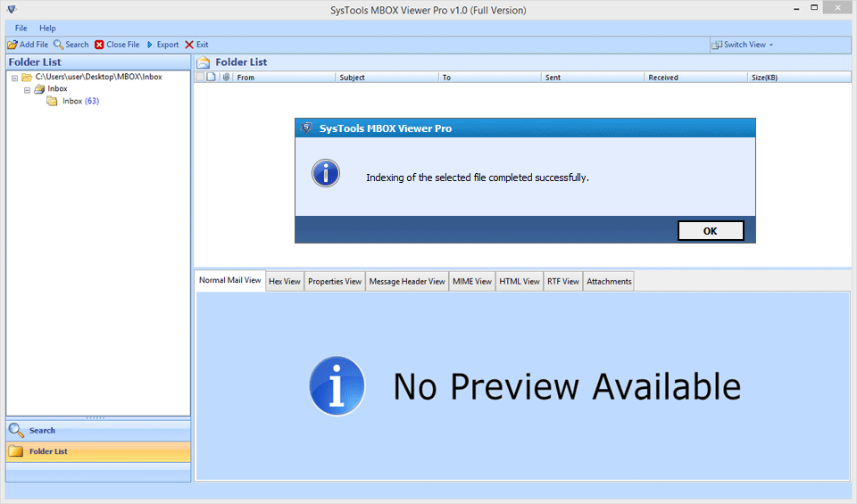This screenshot has width=857, height=504.
Task: Switch to the Hex View tab
Action: point(284,281)
